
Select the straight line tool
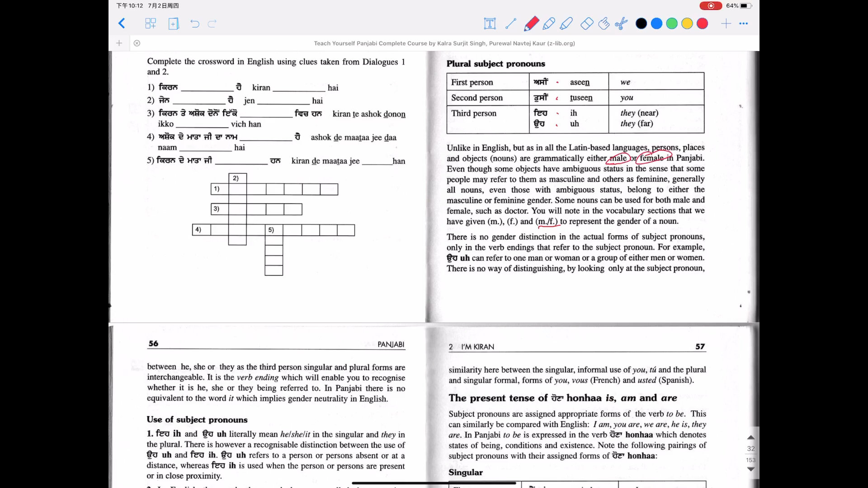pyautogui.click(x=511, y=23)
